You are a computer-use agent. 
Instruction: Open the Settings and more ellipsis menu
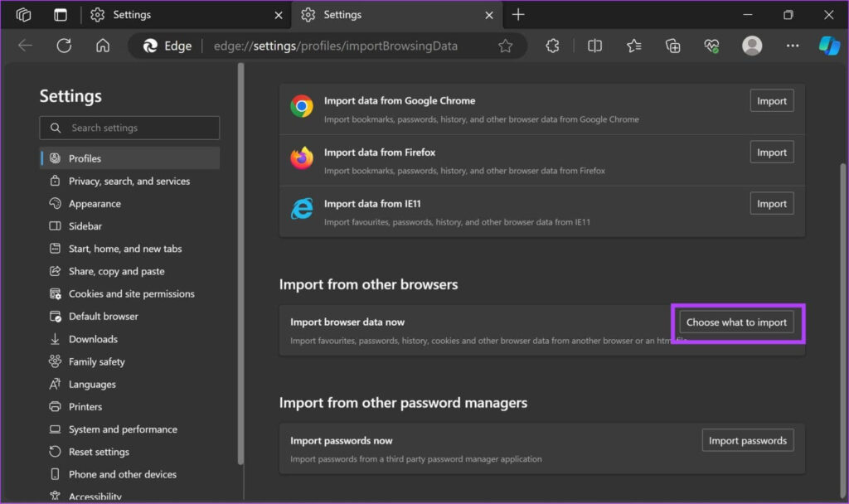click(791, 46)
